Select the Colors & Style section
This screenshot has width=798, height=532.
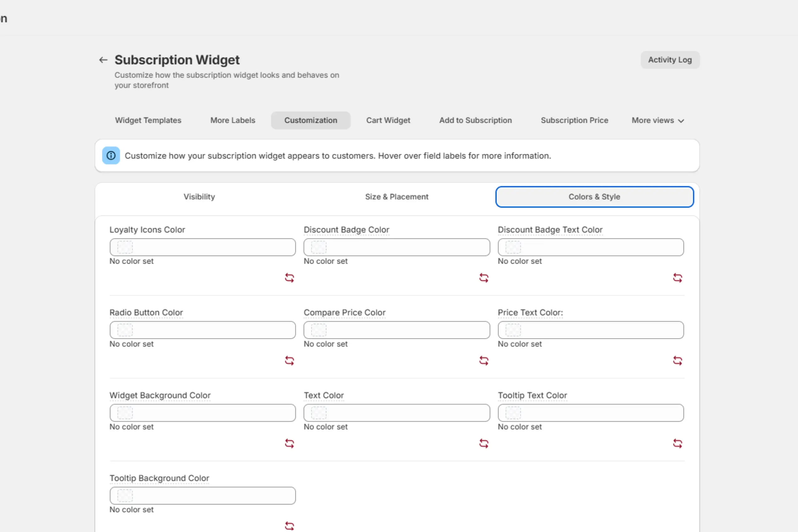click(594, 197)
